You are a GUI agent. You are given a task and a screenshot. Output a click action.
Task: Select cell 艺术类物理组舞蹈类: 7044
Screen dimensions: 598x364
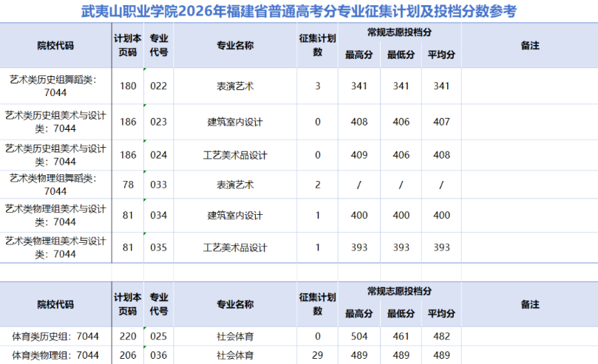pyautogui.click(x=55, y=185)
